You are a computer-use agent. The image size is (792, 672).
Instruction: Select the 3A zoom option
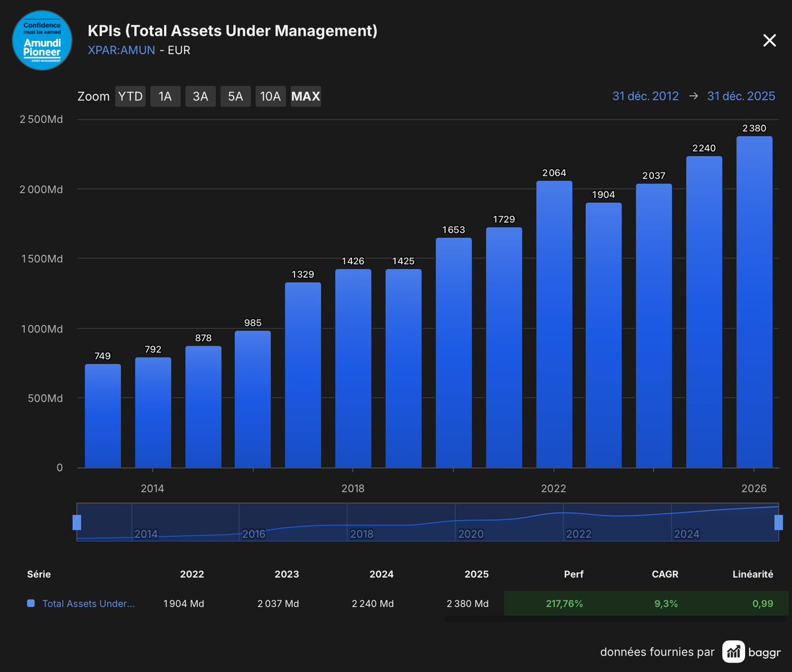(x=200, y=96)
